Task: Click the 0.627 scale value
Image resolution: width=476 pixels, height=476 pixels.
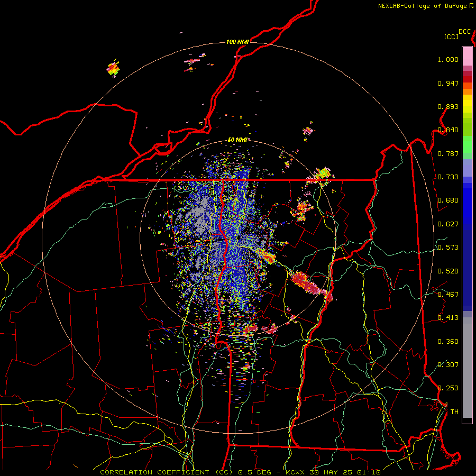Action: coord(448,224)
